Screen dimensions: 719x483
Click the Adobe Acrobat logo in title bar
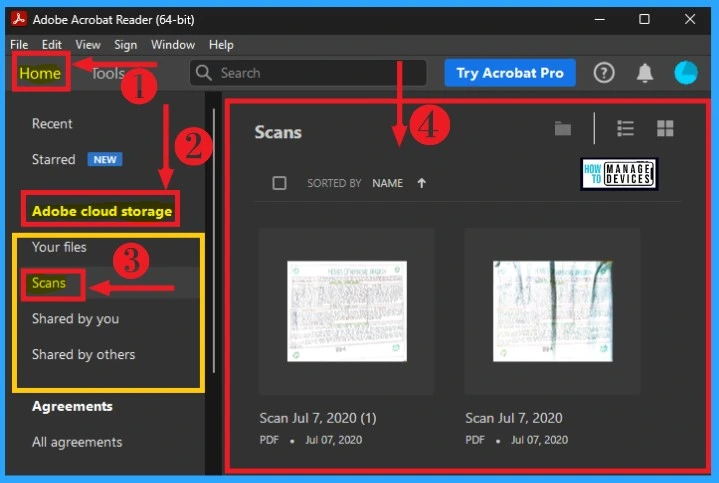pyautogui.click(x=19, y=19)
